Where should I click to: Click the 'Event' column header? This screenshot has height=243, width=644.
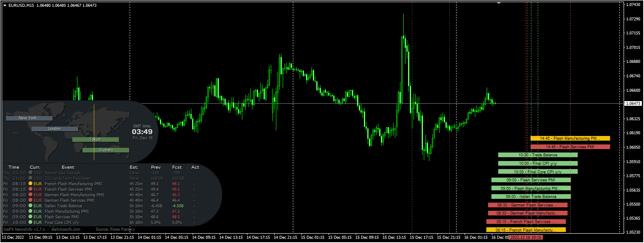point(68,167)
